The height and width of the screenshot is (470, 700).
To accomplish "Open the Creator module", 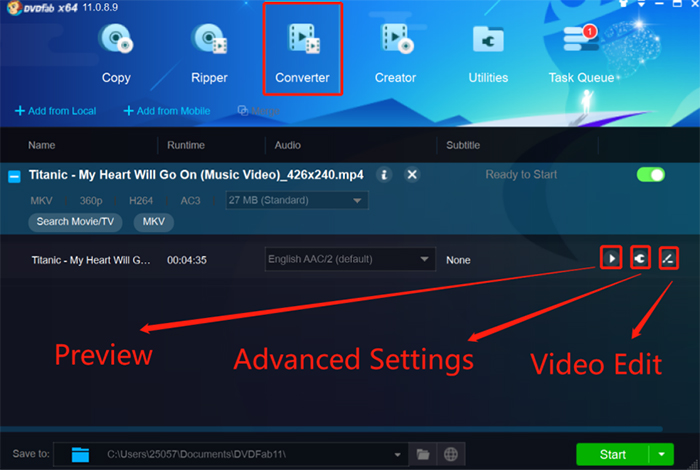I will [396, 54].
